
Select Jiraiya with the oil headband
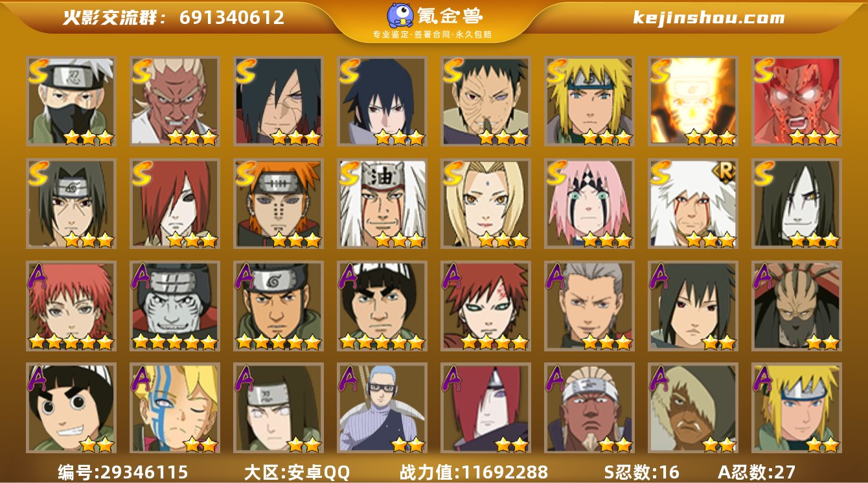[x=382, y=204]
